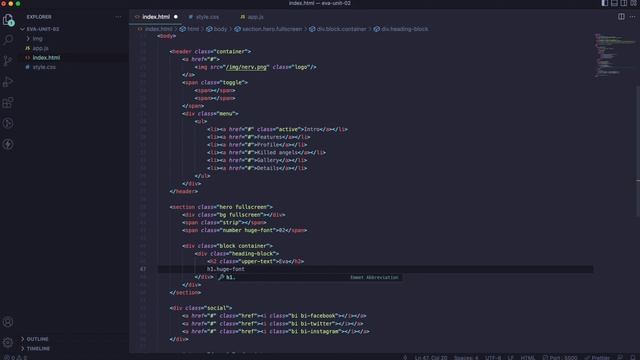This screenshot has width=640, height=360.
Task: Click the unsaved dot on the index.html tab
Action: pyautogui.click(x=176, y=17)
